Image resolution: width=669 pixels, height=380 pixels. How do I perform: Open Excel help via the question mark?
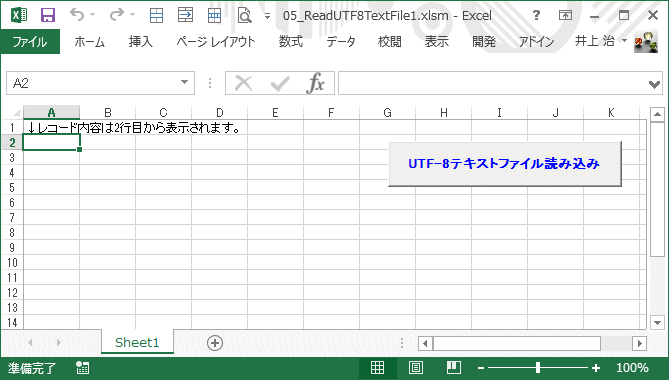point(536,15)
